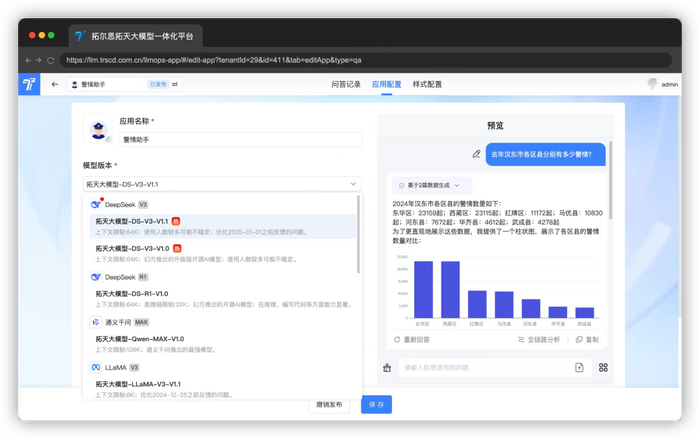
Task: Switch to 样式配置 tab
Action: pos(427,84)
